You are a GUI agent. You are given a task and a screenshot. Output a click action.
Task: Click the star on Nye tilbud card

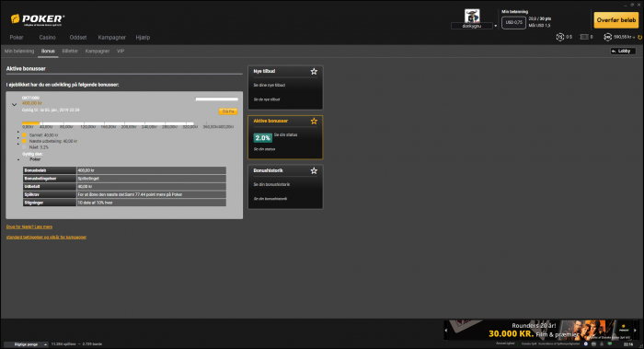(314, 72)
